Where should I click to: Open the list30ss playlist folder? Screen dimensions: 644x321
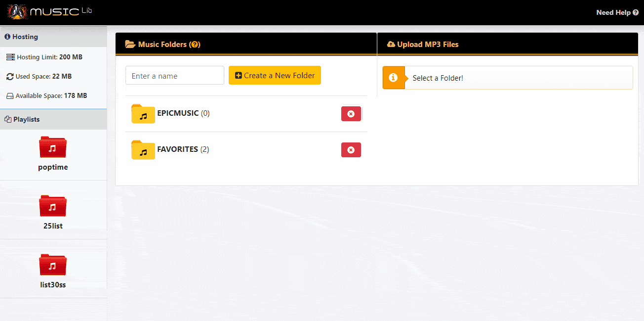coord(53,265)
